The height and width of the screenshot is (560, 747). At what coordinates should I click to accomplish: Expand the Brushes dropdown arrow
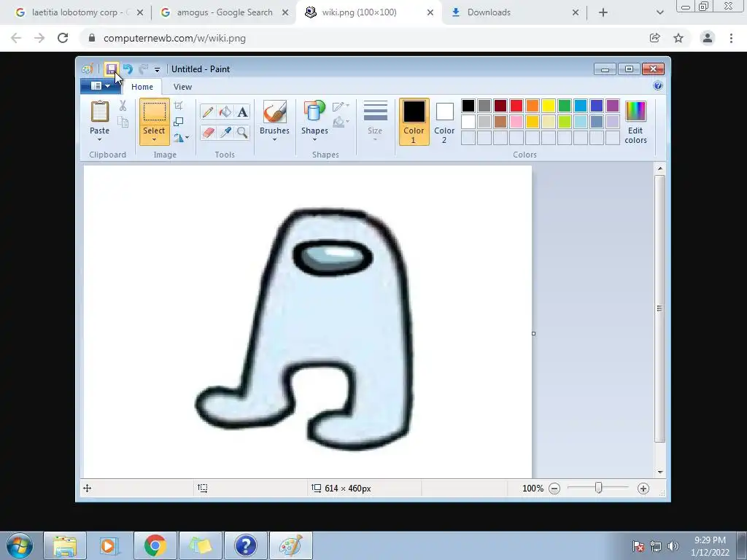click(x=274, y=139)
